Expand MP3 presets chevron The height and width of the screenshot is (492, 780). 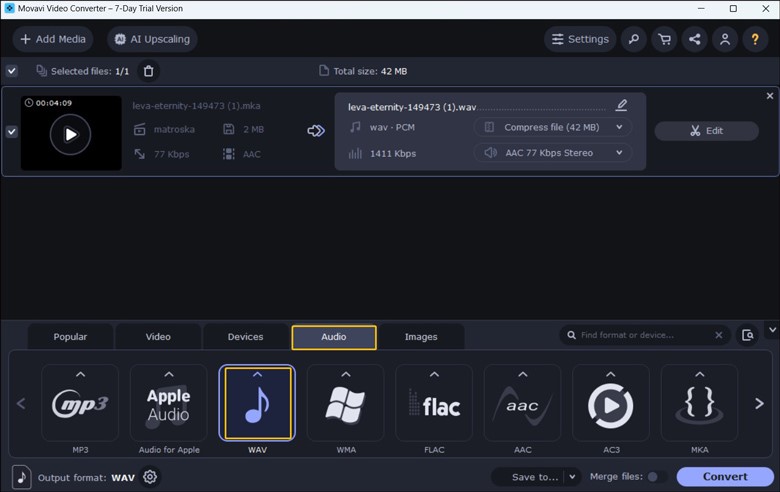pos(80,374)
